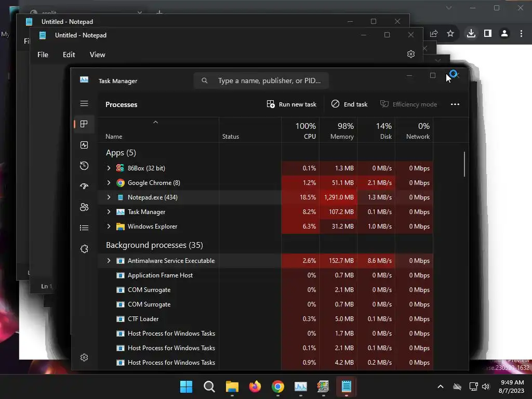
Task: Show hidden system tray icons chevron
Action: [x=441, y=387]
